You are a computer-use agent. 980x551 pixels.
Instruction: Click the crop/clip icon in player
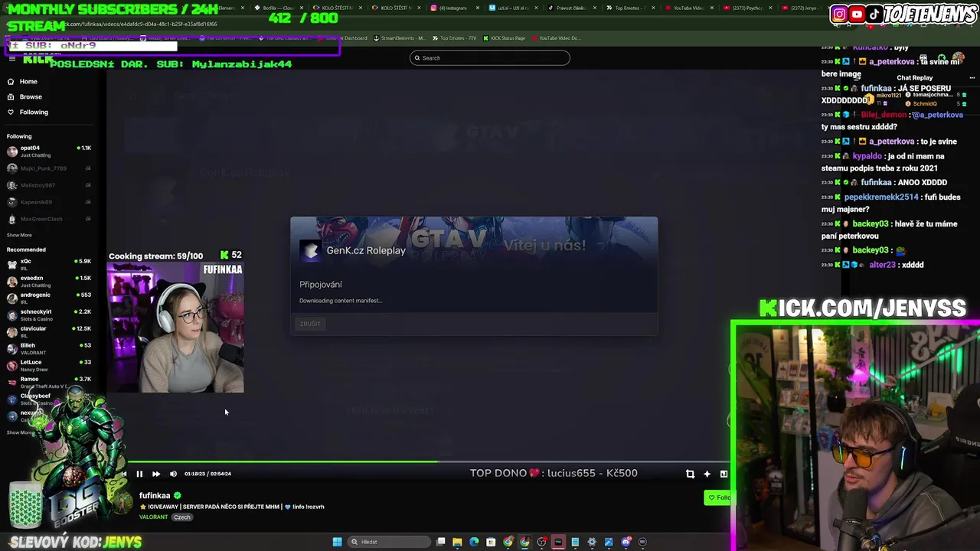[x=690, y=474]
